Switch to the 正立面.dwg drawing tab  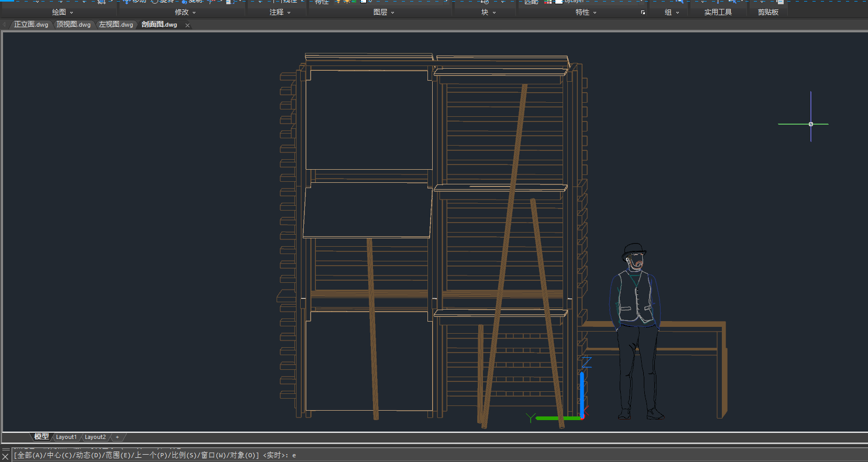click(31, 25)
